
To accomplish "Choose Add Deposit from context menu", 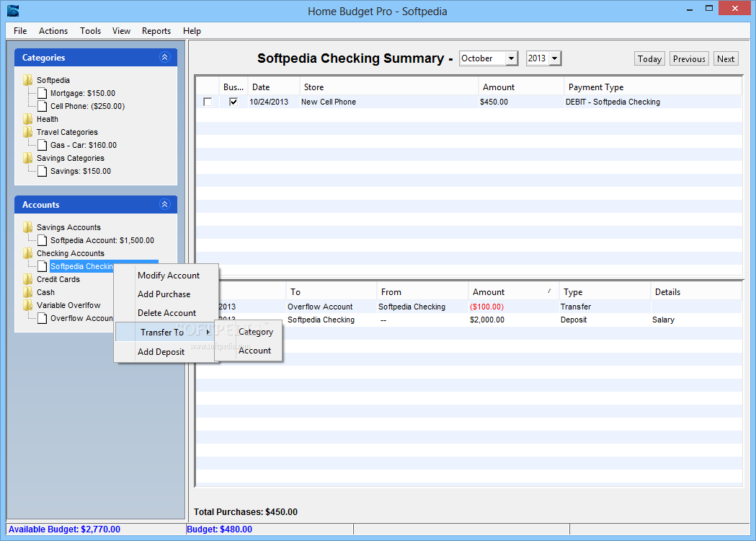I will [x=167, y=352].
